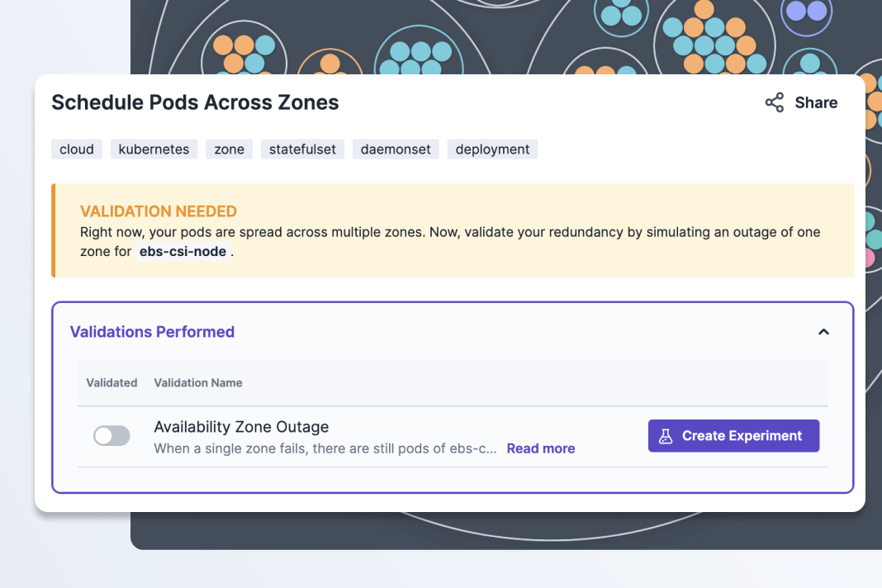Open the deployment tag

pos(492,149)
